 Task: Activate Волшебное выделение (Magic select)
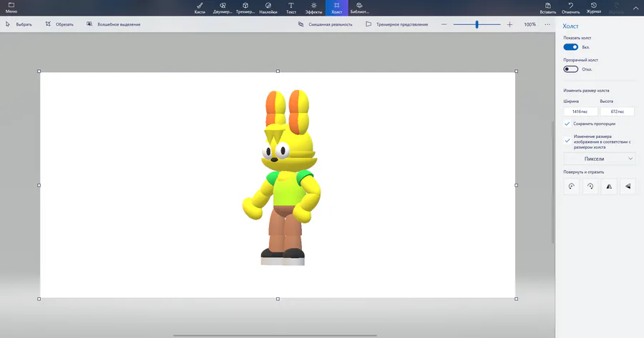pos(113,24)
